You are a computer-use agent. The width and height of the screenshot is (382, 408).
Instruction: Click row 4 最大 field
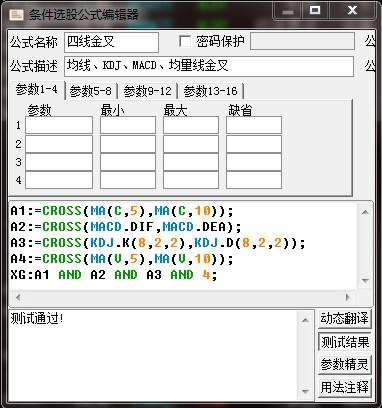click(191, 180)
